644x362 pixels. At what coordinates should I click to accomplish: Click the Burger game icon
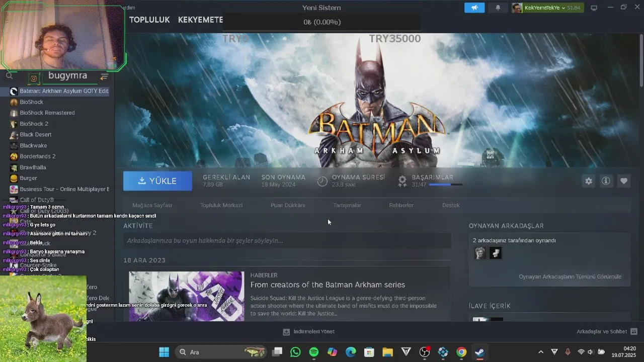coord(14,178)
